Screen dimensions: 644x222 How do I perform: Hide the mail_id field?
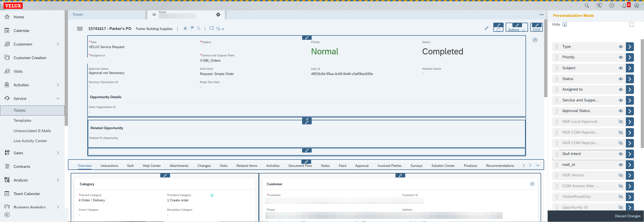click(621, 165)
